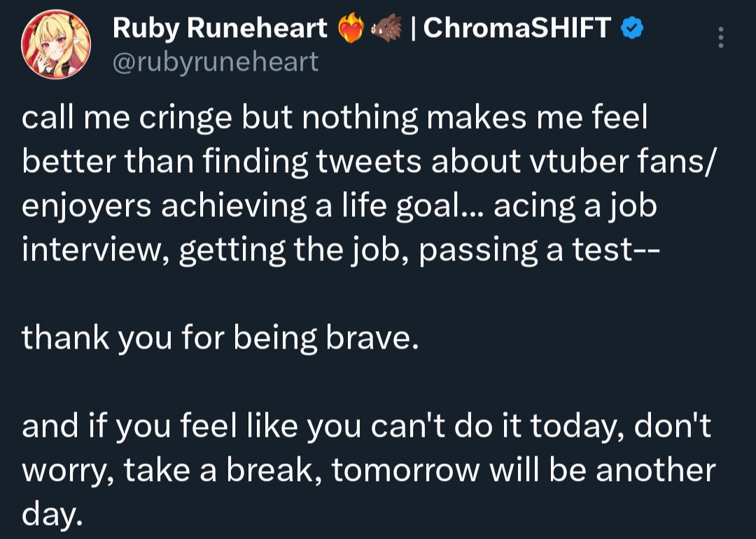Click the line starting "call me cringe"

coord(335,119)
